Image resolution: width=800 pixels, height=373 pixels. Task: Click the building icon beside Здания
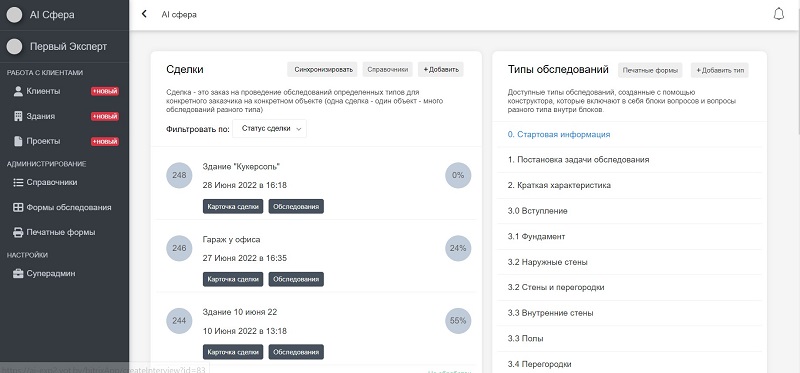18,116
